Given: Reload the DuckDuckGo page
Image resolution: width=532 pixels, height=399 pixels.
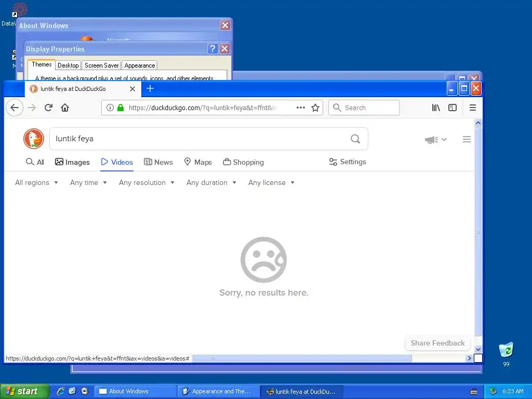Looking at the screenshot, I should [x=48, y=108].
